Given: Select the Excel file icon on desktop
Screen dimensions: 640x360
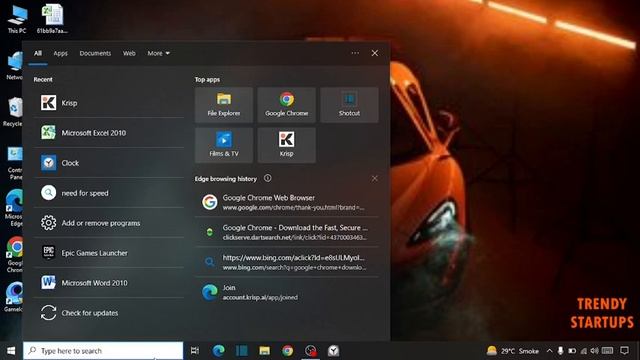Looking at the screenshot, I should [52, 19].
